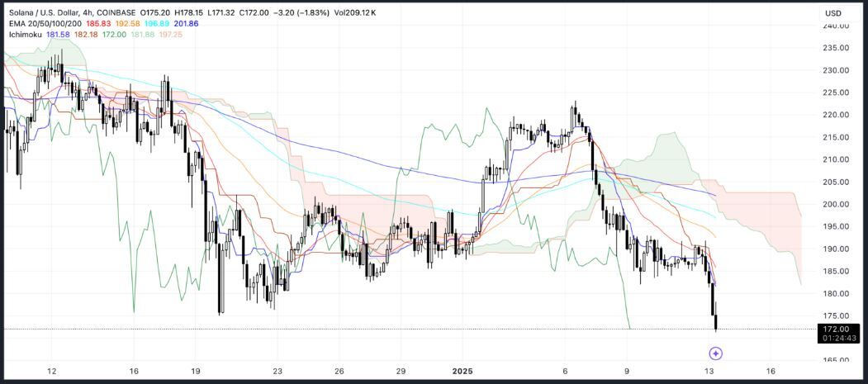Click the 185.00 price axis label
This screenshot has height=384, width=868.
[834, 271]
